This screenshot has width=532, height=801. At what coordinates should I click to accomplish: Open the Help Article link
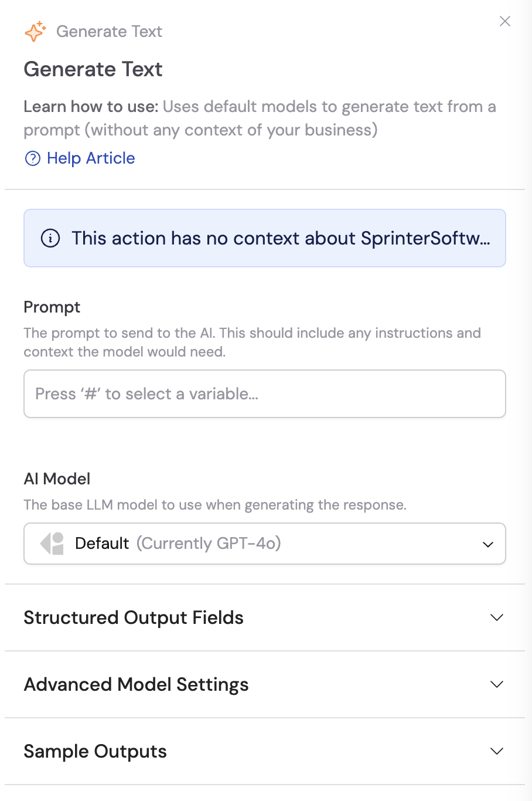pyautogui.click(x=90, y=158)
